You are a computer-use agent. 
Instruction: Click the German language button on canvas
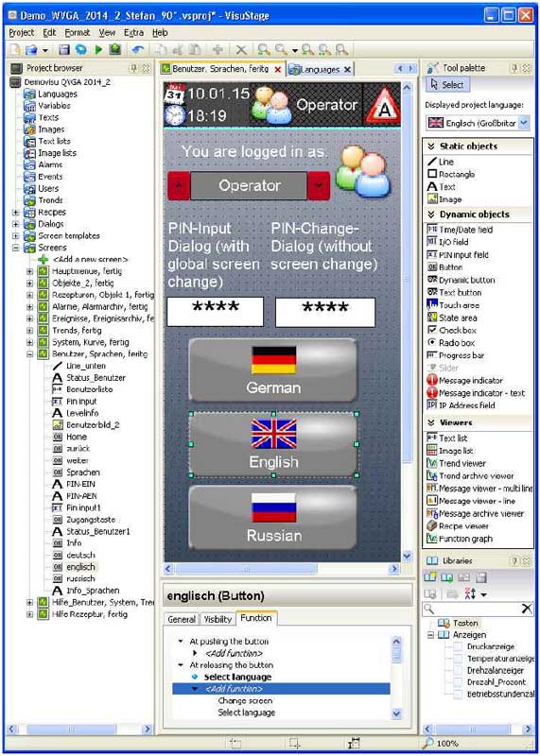tap(273, 370)
